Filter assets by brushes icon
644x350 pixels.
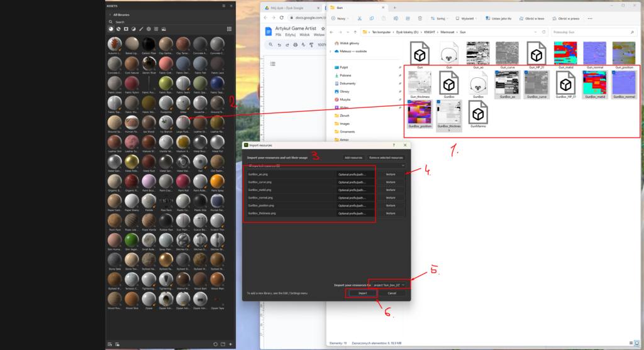(141, 29)
